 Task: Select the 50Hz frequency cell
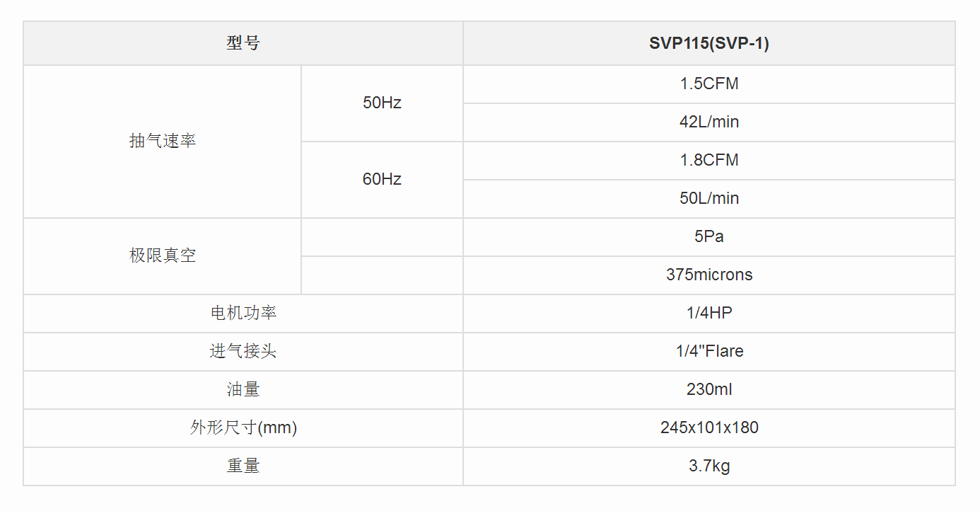click(382, 103)
